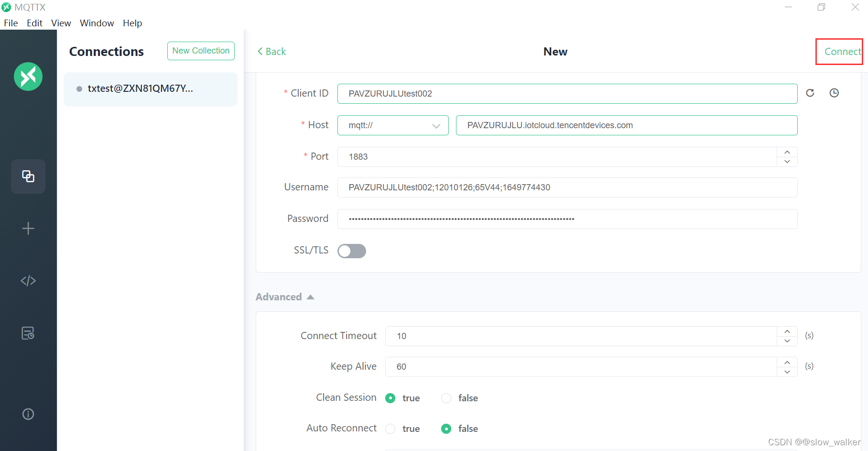This screenshot has height=451, width=868.
Task: Open the Log page from the sidebar
Action: (28, 333)
